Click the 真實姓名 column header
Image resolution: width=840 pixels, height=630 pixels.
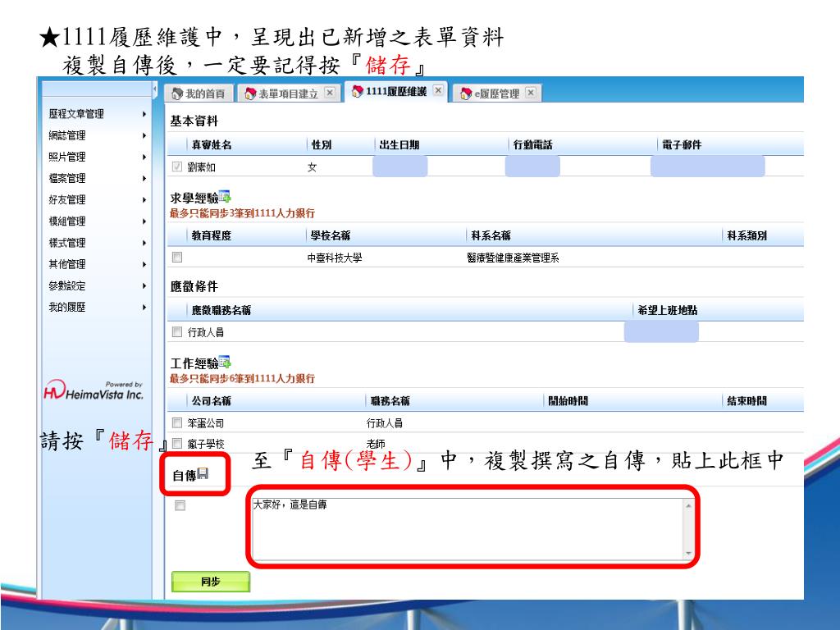[x=212, y=144]
